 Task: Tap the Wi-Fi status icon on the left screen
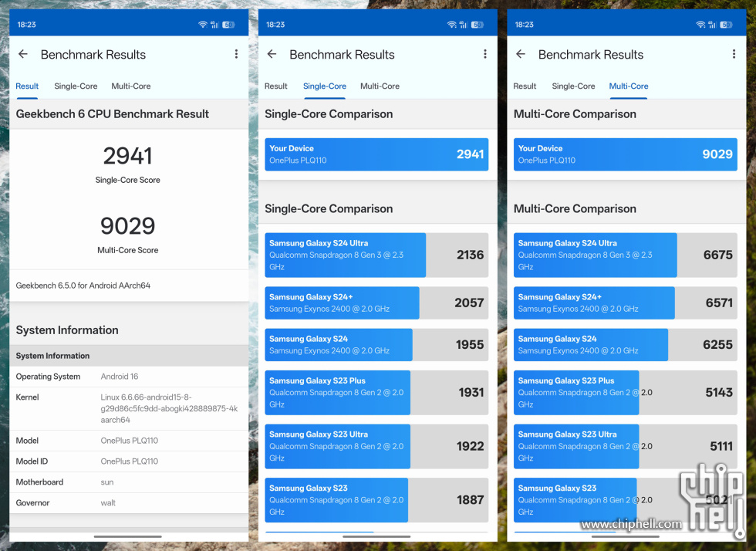coord(203,25)
